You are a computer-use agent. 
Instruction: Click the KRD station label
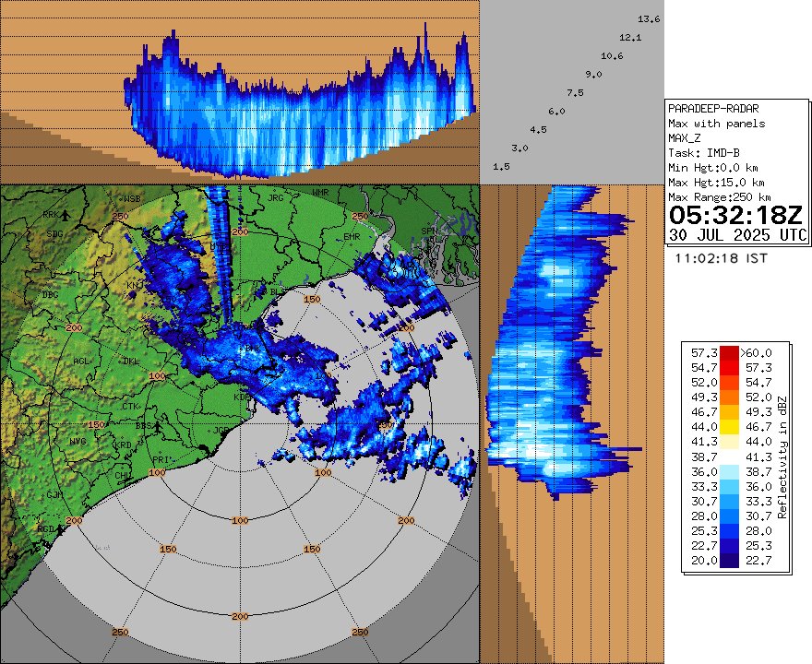click(124, 445)
